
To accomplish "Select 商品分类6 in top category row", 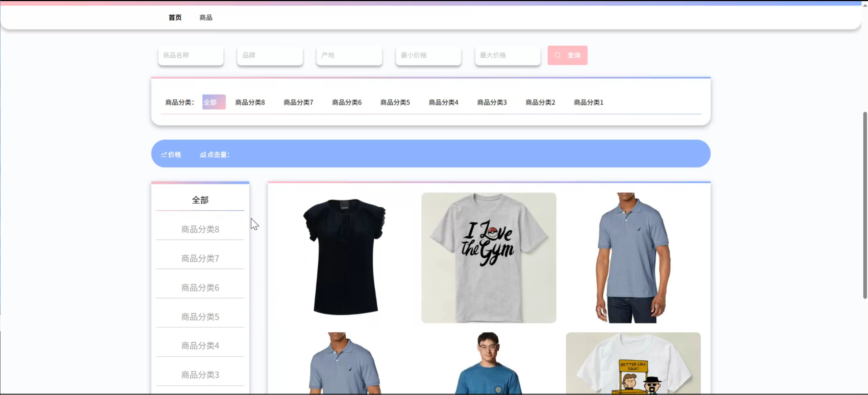I will tap(347, 102).
